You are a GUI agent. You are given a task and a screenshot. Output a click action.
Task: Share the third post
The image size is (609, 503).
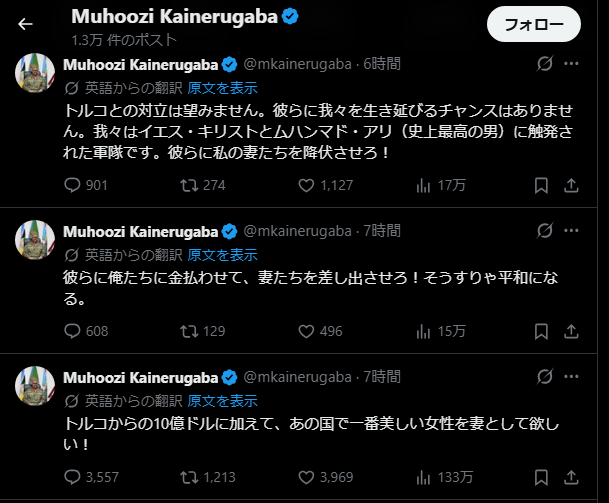pyautogui.click(x=571, y=474)
